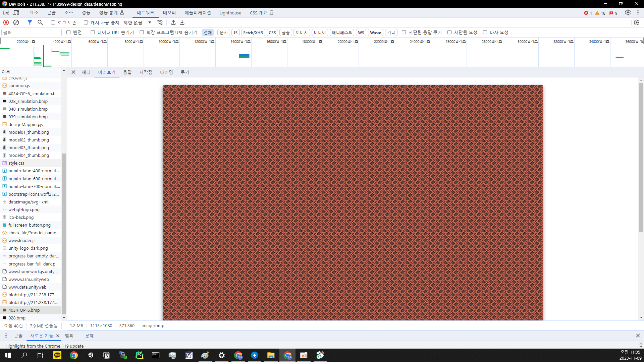Viewport: 644px width, 362px height.
Task: Toggle device toolbar icon
Action: pos(16,12)
